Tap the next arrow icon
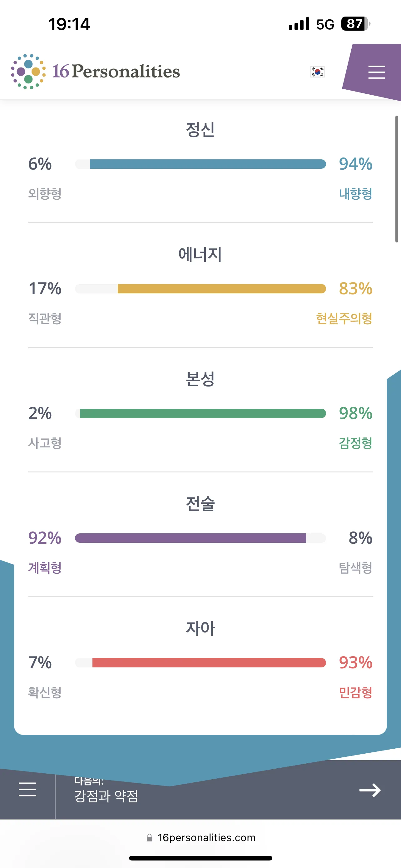 (370, 790)
